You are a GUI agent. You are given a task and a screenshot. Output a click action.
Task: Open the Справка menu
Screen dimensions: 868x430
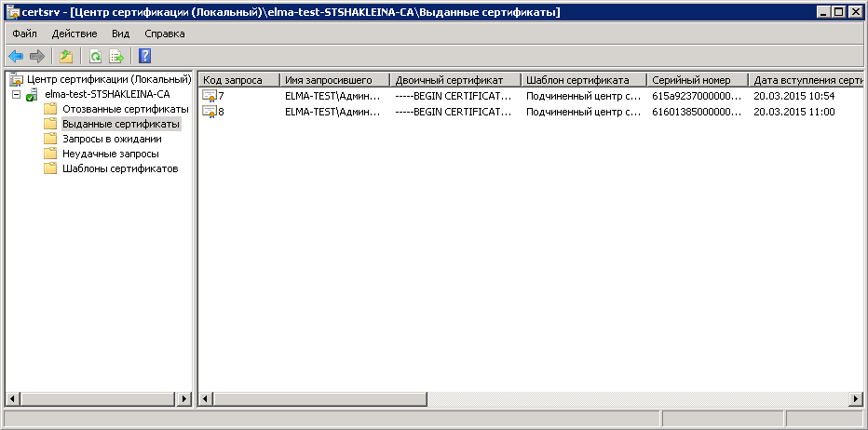tap(165, 34)
